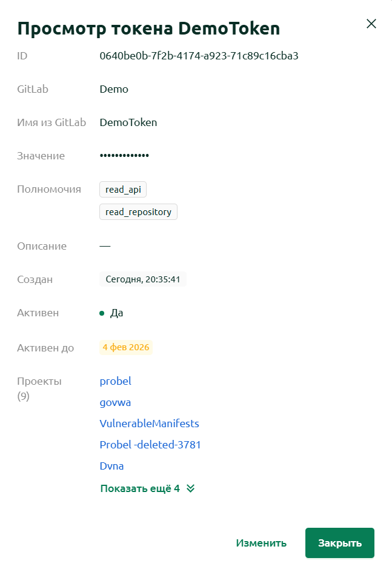Screen dimensions: 392x572
Task: Click the green Закрыть button
Action: pyautogui.click(x=340, y=543)
